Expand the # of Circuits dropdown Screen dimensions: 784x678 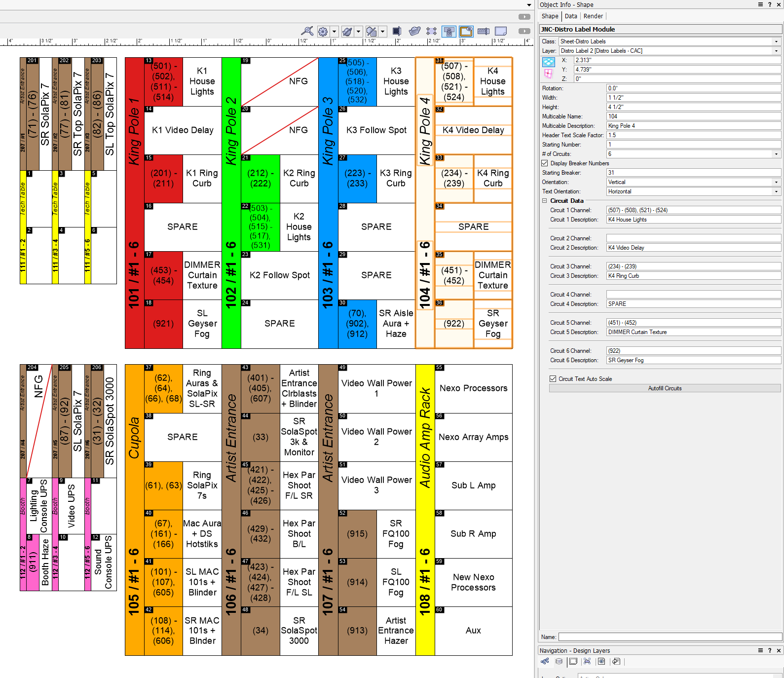[776, 154]
